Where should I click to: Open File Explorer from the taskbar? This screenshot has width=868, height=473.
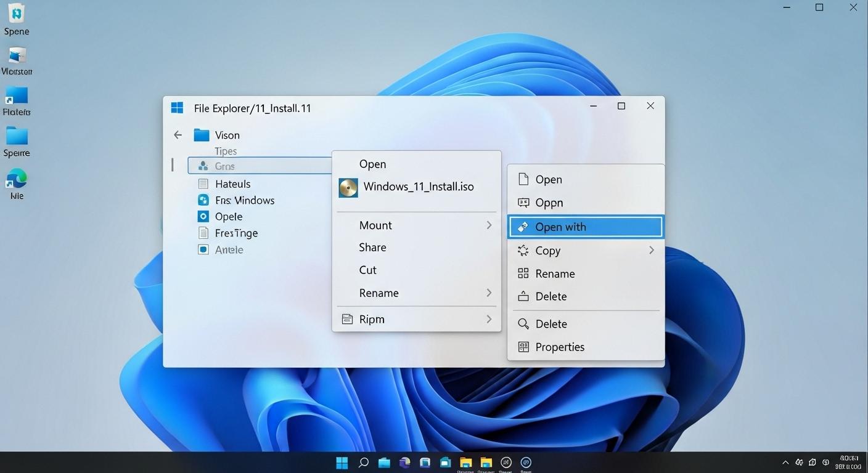(383, 463)
